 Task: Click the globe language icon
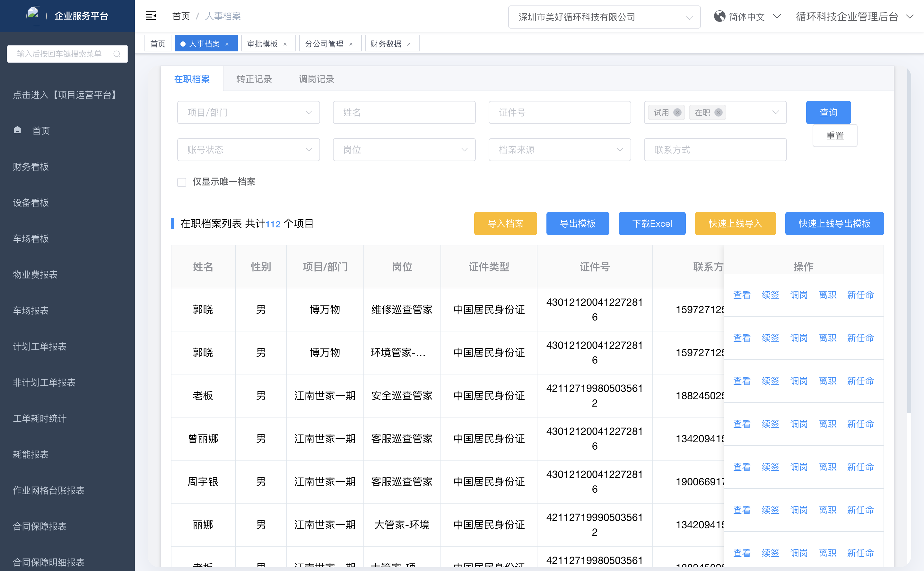click(719, 16)
